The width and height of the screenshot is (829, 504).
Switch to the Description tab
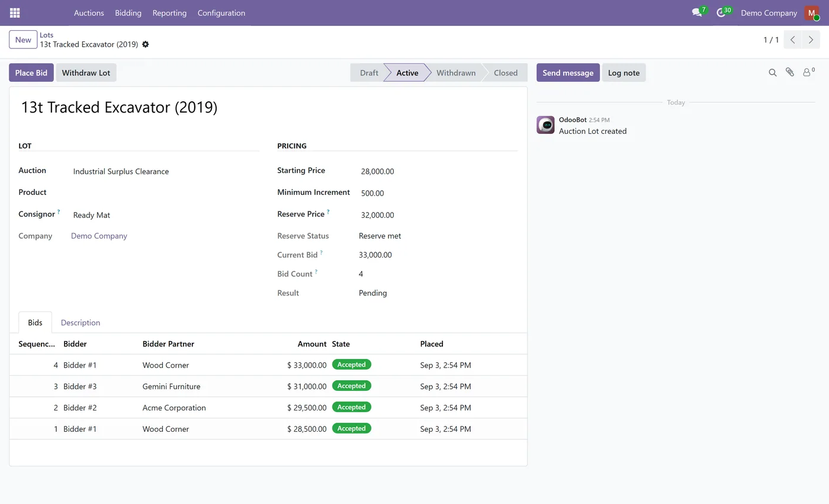[x=81, y=322]
